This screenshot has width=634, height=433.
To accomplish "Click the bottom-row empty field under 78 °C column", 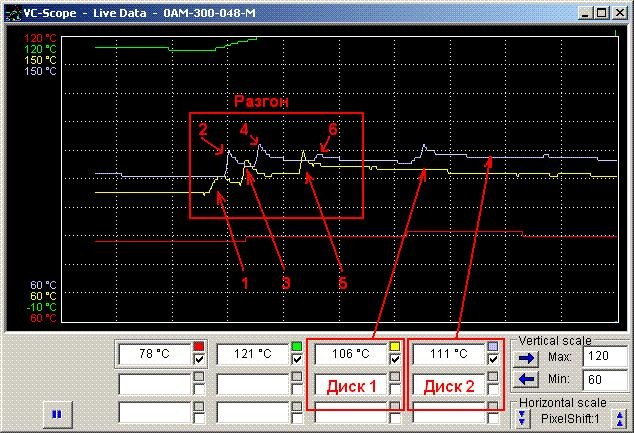I will 154,413.
